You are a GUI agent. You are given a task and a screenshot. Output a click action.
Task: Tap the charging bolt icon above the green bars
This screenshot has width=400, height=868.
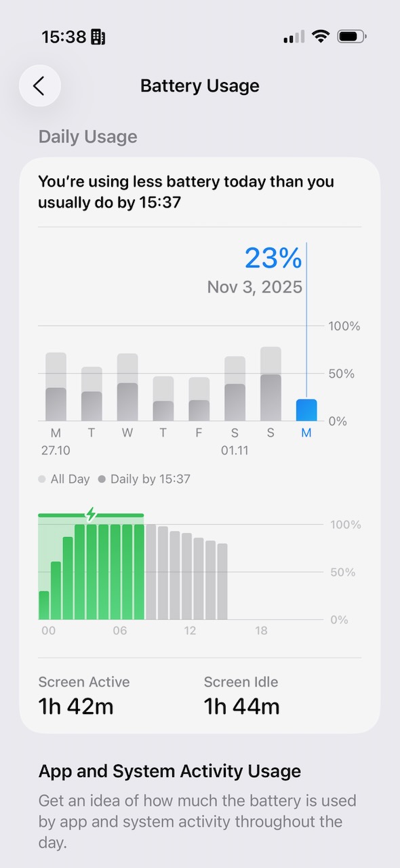[90, 515]
